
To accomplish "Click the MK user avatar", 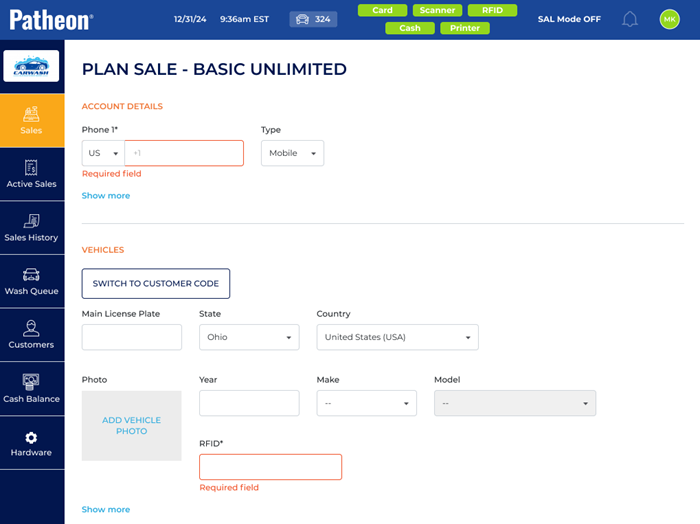I will (669, 19).
